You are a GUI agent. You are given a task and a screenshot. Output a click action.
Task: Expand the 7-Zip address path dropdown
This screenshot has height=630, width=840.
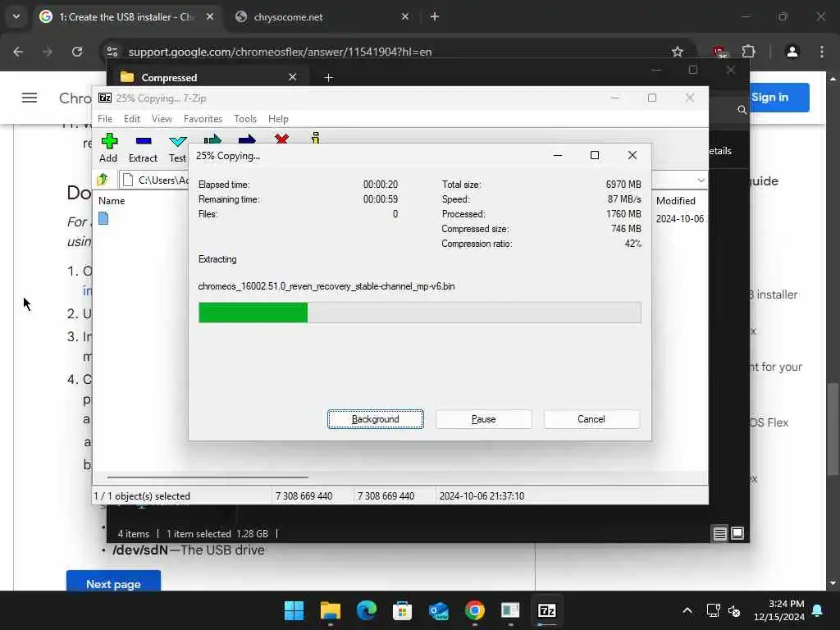tap(701, 180)
